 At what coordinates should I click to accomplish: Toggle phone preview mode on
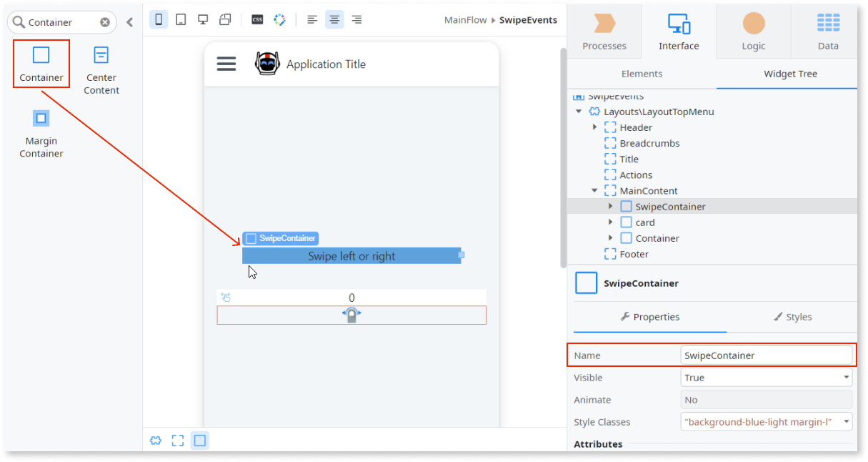159,19
